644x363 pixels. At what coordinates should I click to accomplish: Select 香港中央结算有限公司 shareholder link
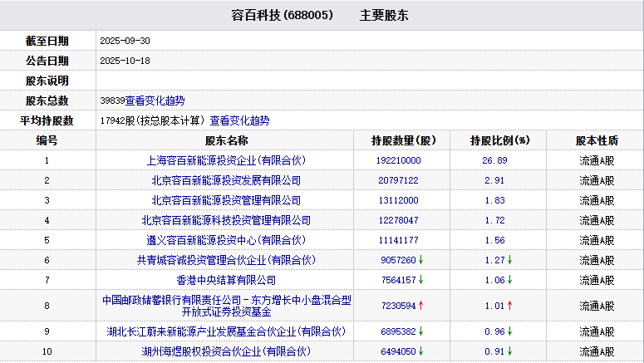(x=226, y=280)
